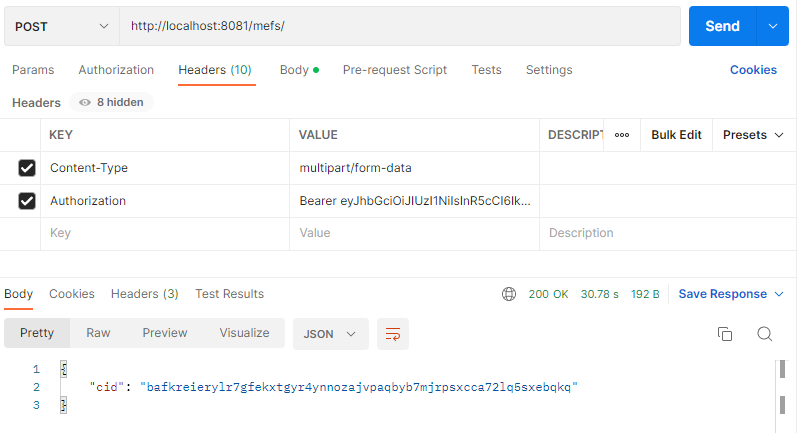The image size is (801, 433).
Task: Open the Cookies link
Action: click(753, 70)
